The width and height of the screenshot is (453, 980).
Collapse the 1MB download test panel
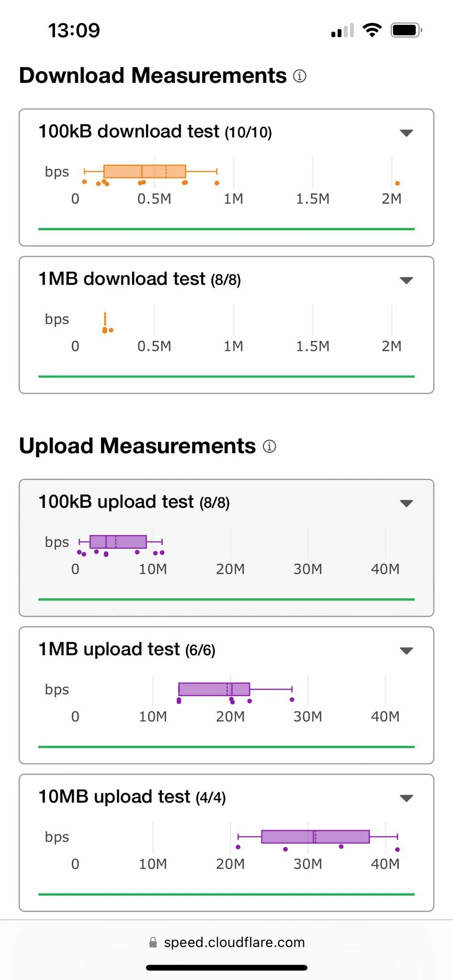406,280
